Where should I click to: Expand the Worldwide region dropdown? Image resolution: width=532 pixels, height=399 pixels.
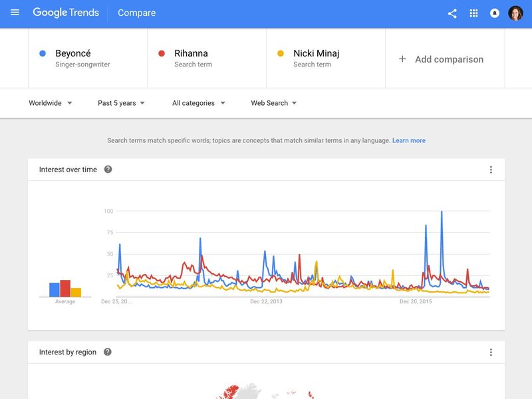click(51, 103)
